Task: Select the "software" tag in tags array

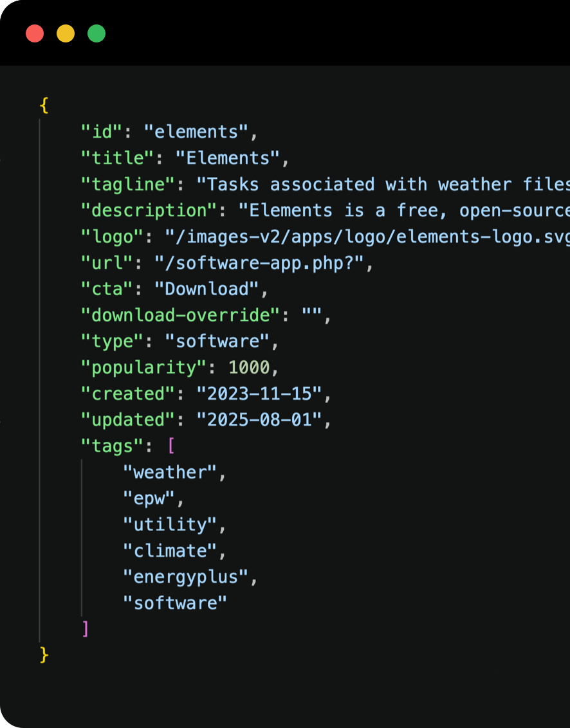Action: [175, 603]
